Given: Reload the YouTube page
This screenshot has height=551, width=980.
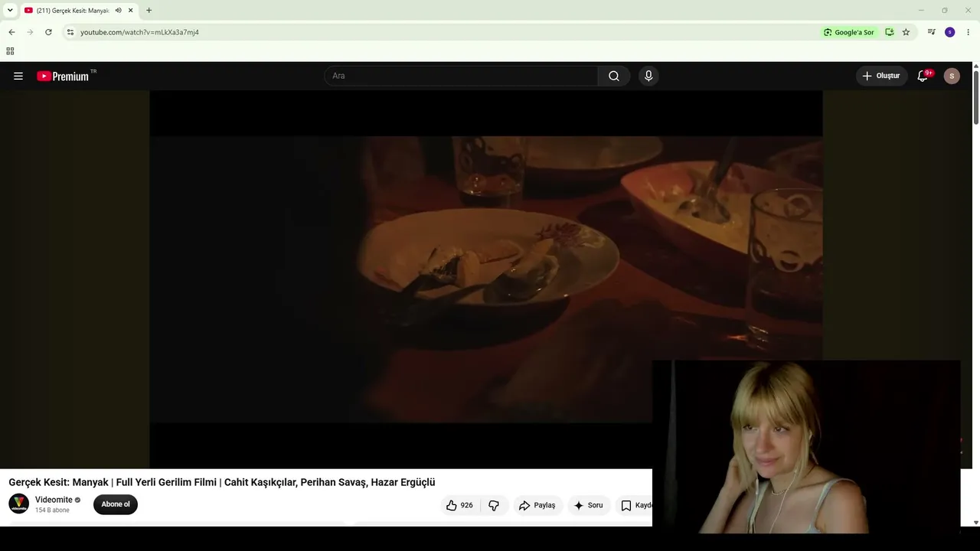Looking at the screenshot, I should [48, 32].
